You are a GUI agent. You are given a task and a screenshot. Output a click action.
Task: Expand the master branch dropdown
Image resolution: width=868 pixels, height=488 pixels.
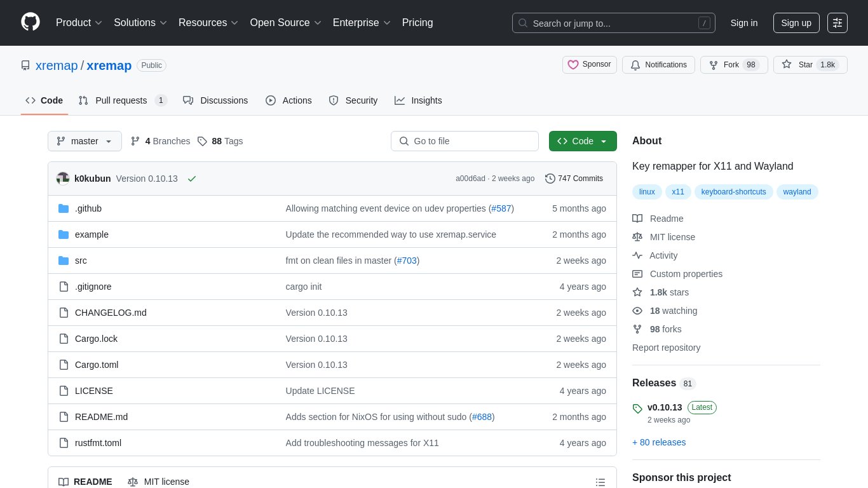[85, 141]
